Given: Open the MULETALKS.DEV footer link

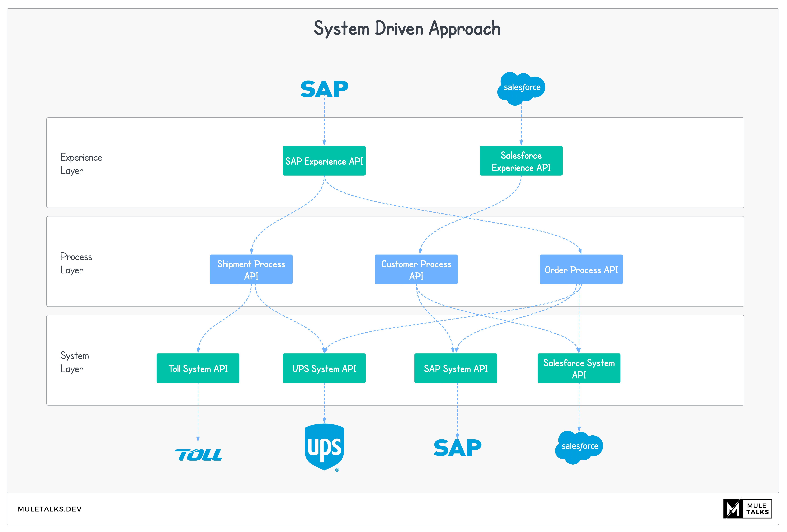Looking at the screenshot, I should [50, 509].
